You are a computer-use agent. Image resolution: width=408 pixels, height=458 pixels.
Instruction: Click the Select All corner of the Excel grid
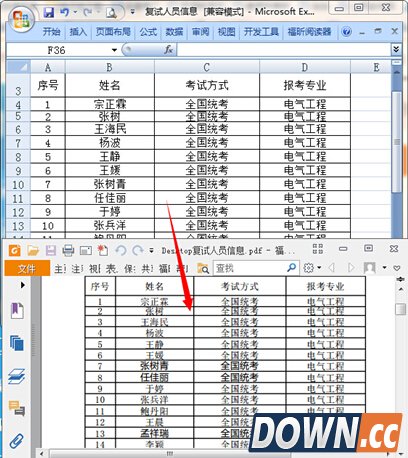(x=18, y=67)
